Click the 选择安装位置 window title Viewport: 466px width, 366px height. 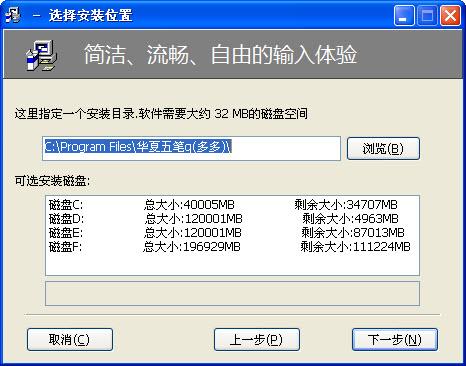91,15
